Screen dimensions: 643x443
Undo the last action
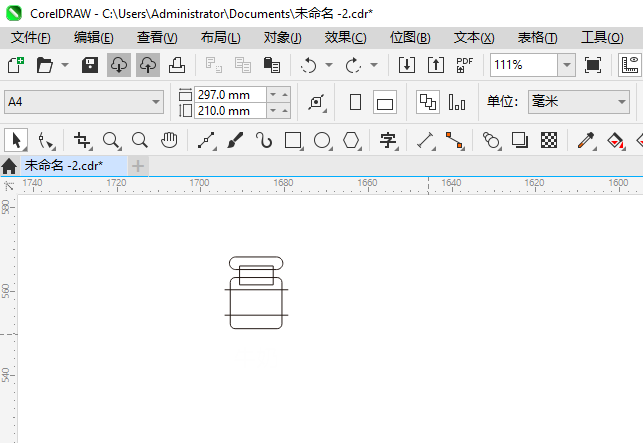click(308, 65)
